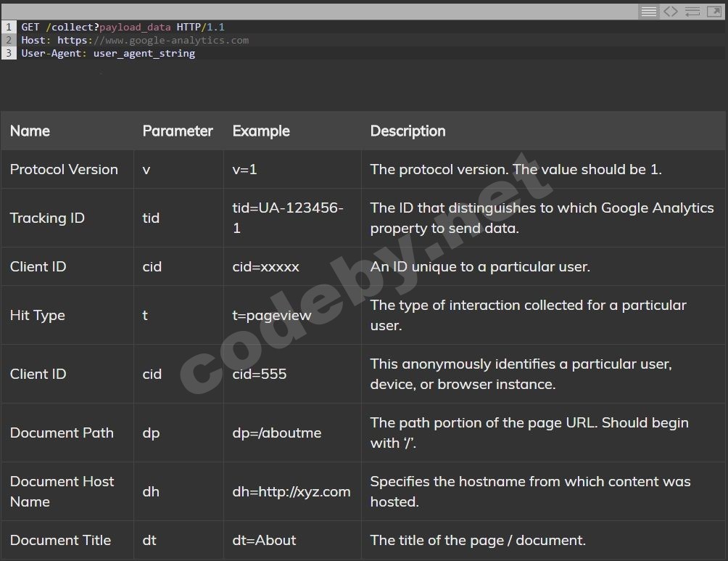
Task: Click the Parameter column header
Action: (178, 131)
